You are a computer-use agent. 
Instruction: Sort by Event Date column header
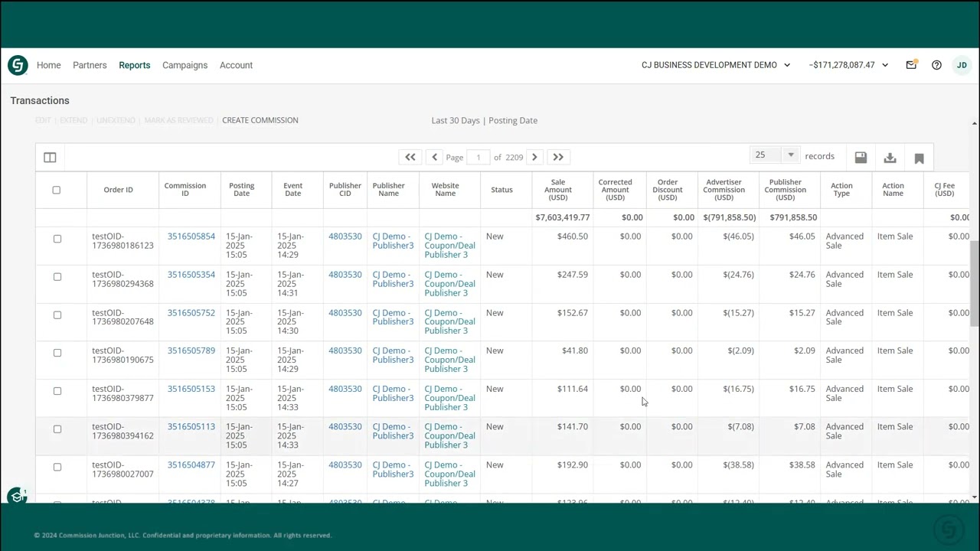[x=293, y=190]
